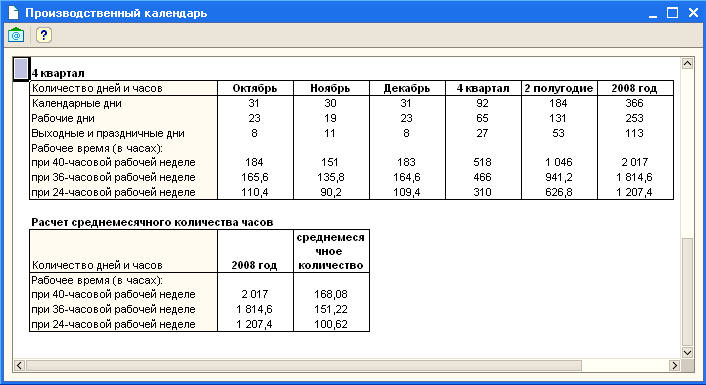
Task: Click the document icon in title bar
Action: click(x=13, y=13)
